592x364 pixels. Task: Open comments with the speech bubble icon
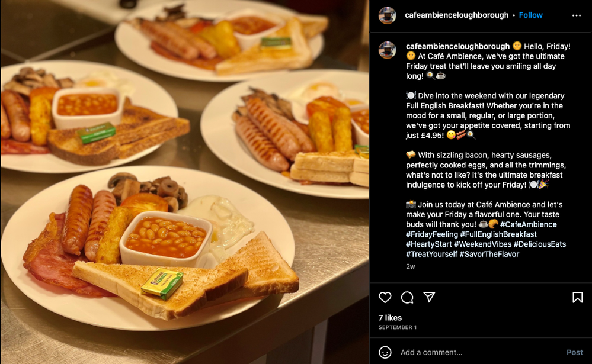407,297
